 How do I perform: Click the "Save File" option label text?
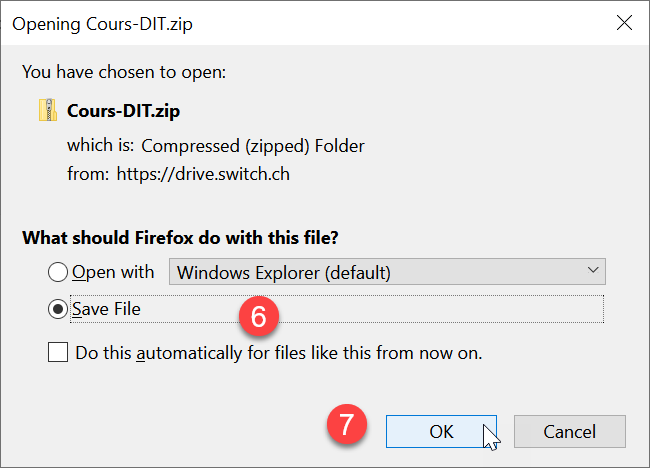point(106,309)
